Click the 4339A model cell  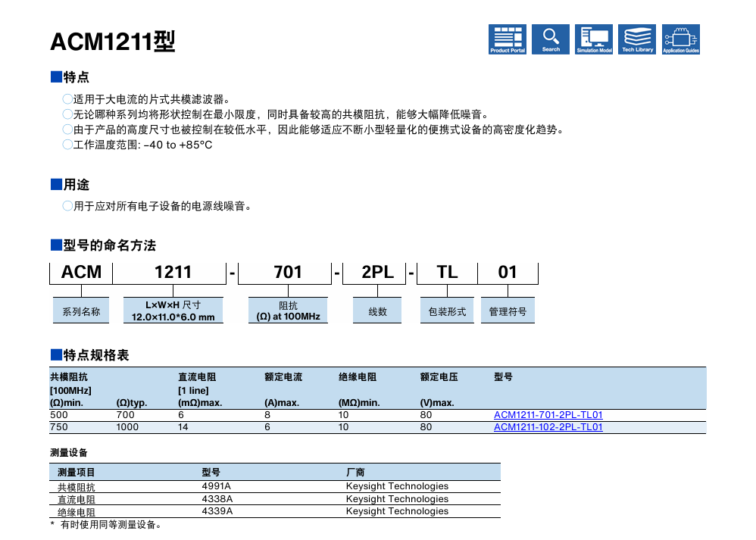point(217,511)
